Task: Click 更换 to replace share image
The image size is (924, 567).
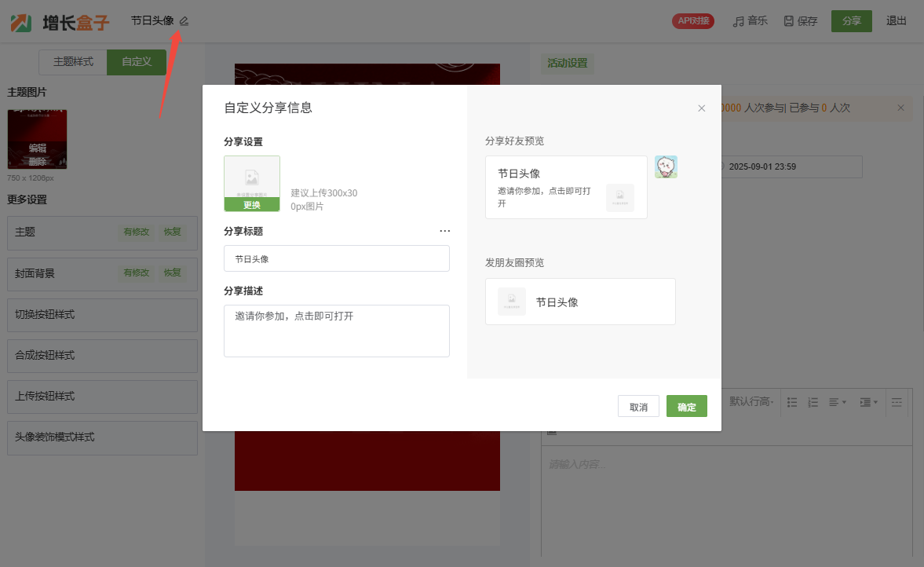Action: click(x=252, y=205)
